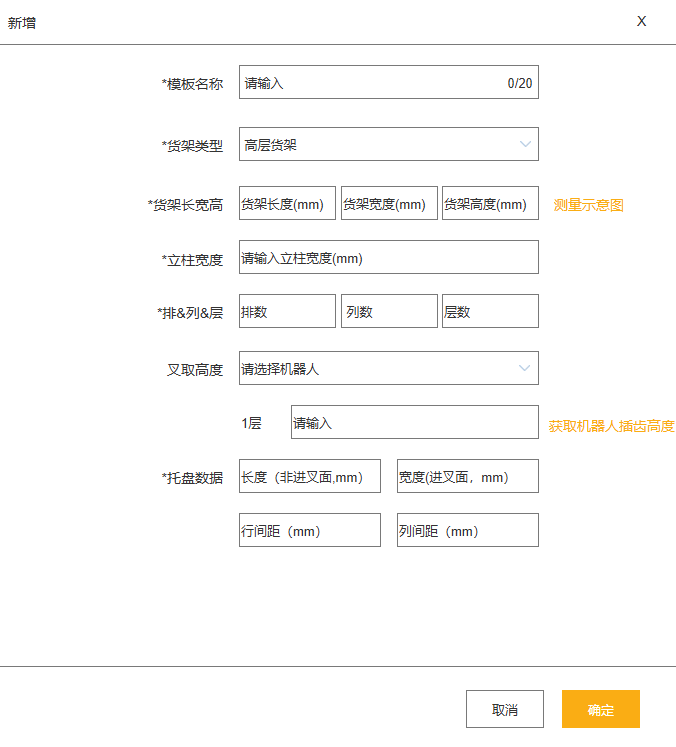Viewport: 676px width, 747px height.
Task: Click the 1层 fork height input
Action: [x=415, y=422]
